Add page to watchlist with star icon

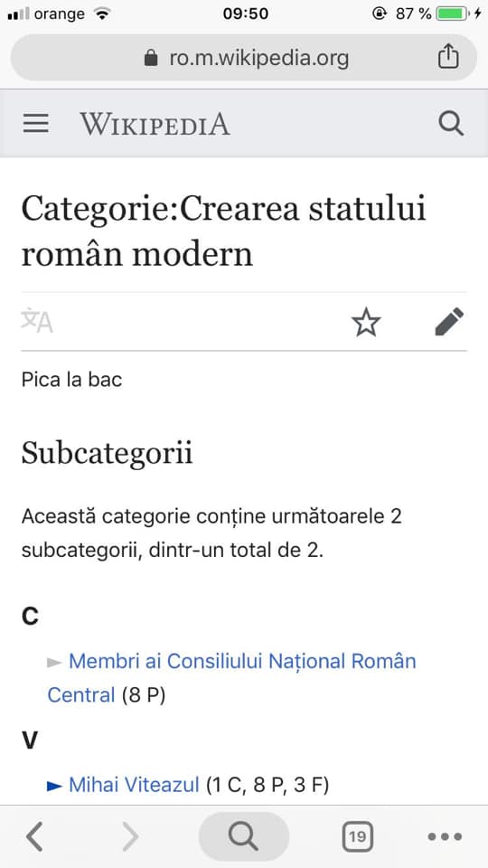pos(366,322)
